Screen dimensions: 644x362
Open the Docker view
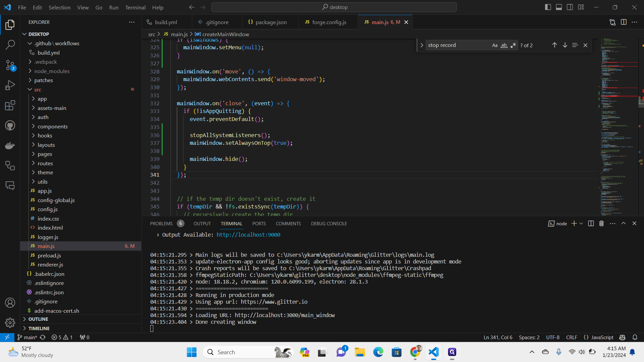(10, 145)
